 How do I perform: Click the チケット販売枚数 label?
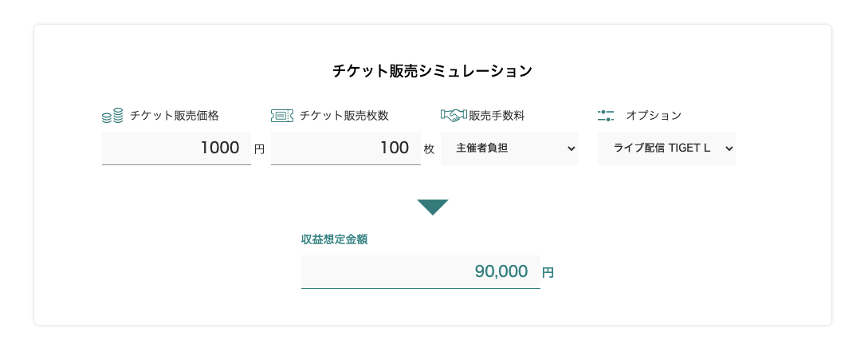(344, 115)
